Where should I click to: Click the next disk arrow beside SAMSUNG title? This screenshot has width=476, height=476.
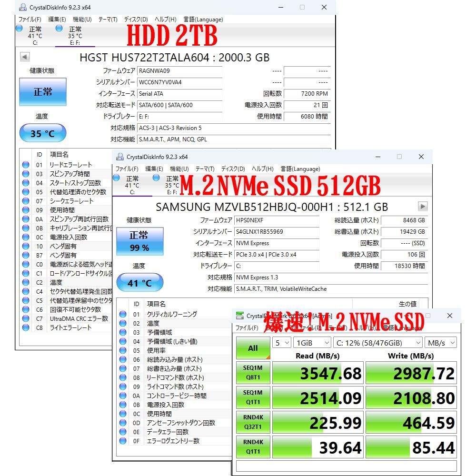click(x=422, y=207)
